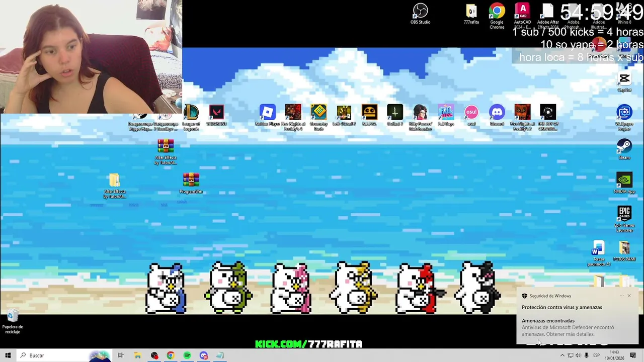Click the Buscar taskbar search box
This screenshot has height=362, width=644.
[64, 355]
